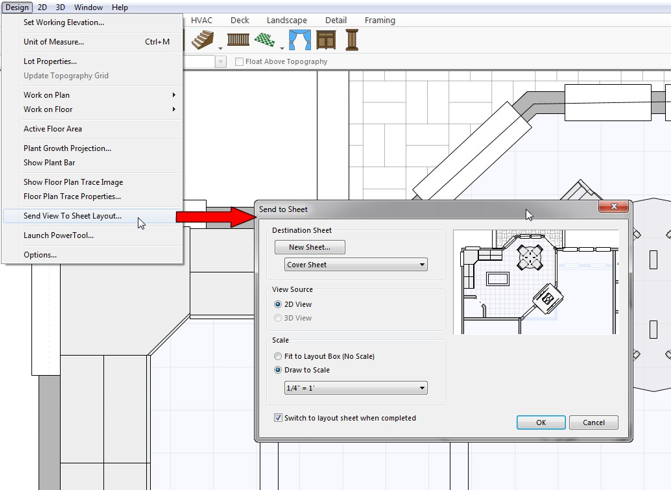Click the New Sheet button
672x490 pixels.
click(309, 247)
